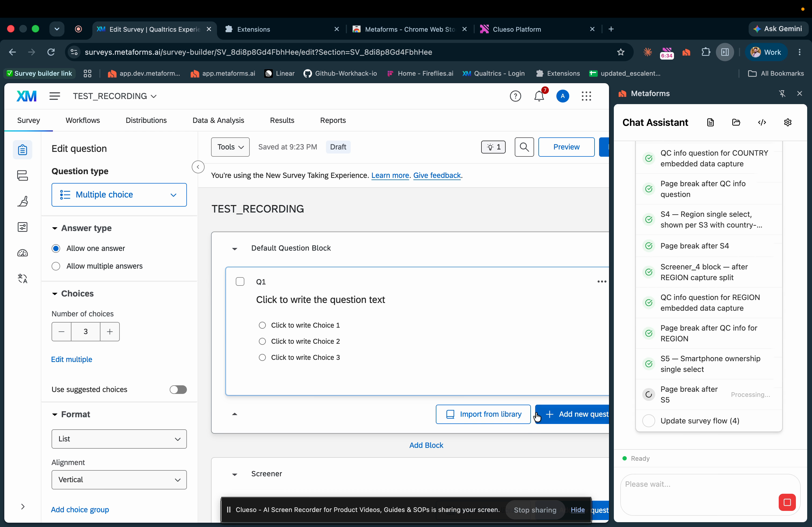The height and width of the screenshot is (527, 812).
Task: Increase number of choices with plus stepper
Action: [x=110, y=331]
